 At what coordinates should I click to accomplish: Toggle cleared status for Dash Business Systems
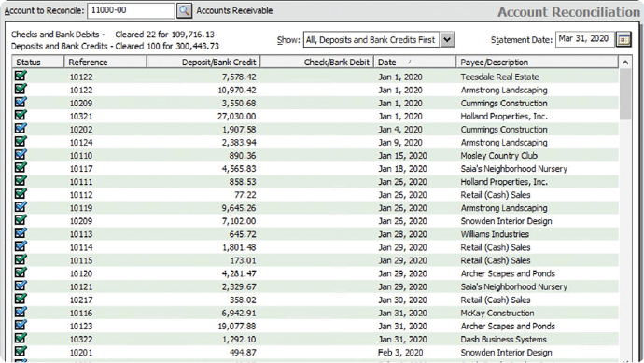point(21,339)
